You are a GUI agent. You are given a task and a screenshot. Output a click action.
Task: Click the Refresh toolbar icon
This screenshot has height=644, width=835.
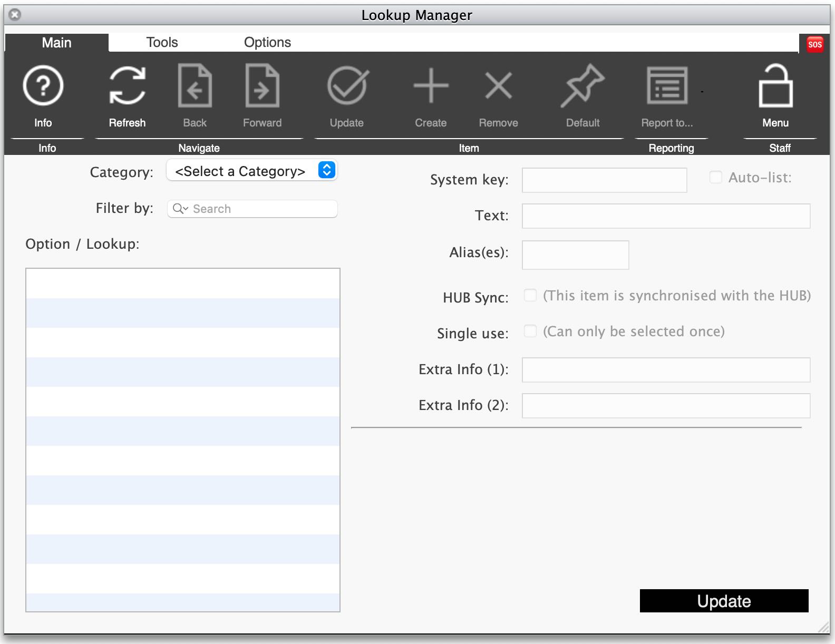(127, 85)
